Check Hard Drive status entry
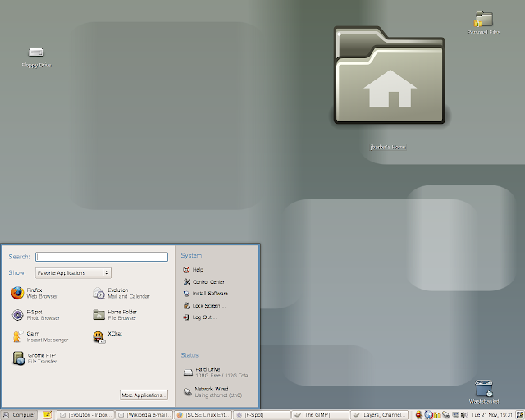Image resolution: width=525 pixels, height=420 pixels. pos(217,372)
